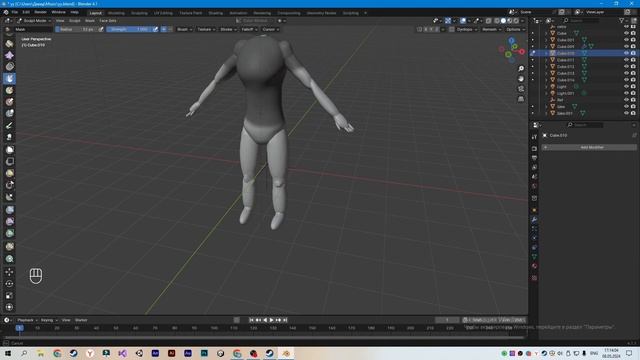Switch to the UV Editing workspace tab
This screenshot has width=640, height=360.
click(163, 13)
